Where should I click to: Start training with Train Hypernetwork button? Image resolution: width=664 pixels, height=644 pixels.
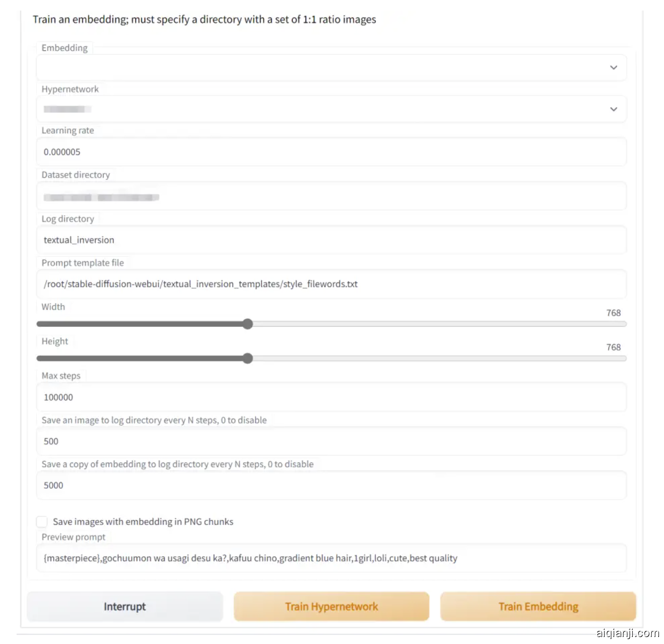click(x=331, y=606)
